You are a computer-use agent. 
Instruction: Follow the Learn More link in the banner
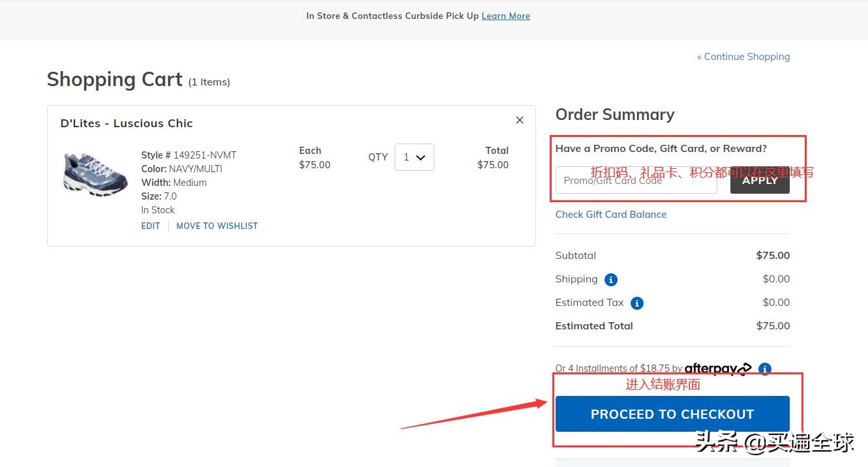click(x=505, y=16)
